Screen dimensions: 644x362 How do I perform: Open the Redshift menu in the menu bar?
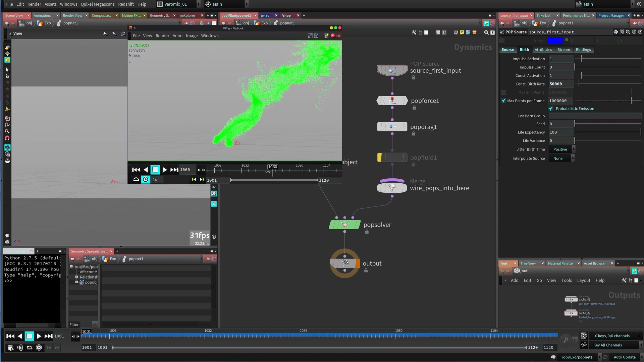click(126, 4)
